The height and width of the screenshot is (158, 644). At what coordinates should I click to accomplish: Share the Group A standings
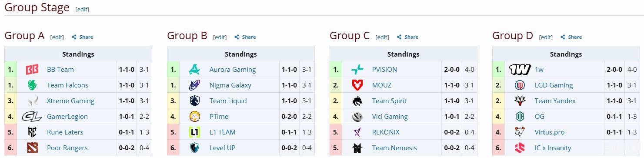83,37
